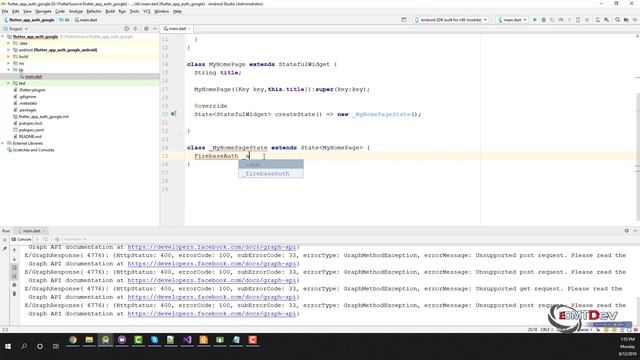Open the device selector dropdown
This screenshot has height=360, width=640.
point(451,20)
